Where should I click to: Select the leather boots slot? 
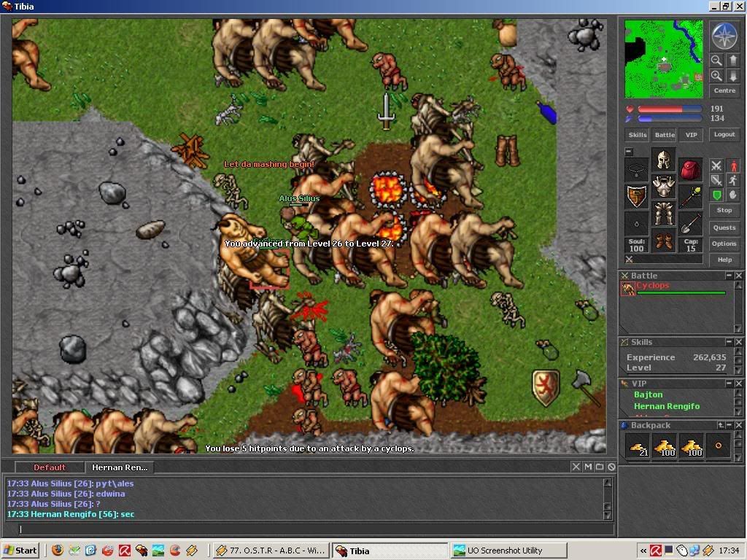[x=664, y=239]
